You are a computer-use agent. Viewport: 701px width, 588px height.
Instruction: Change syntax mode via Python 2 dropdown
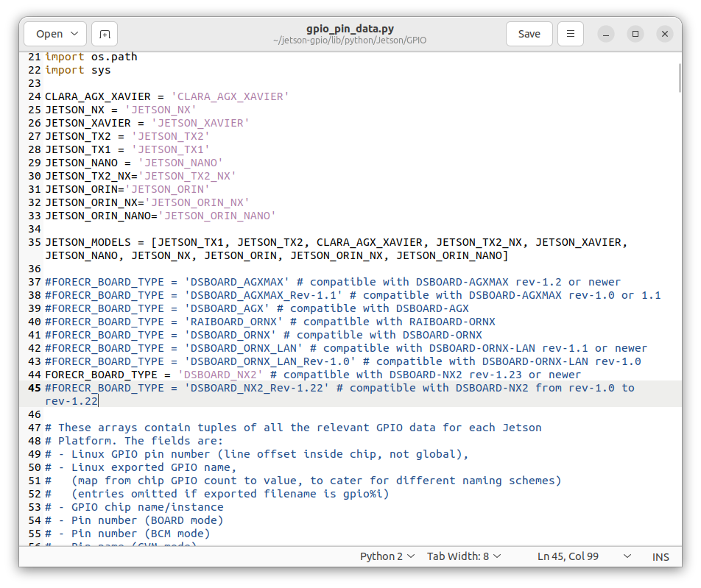pos(387,556)
